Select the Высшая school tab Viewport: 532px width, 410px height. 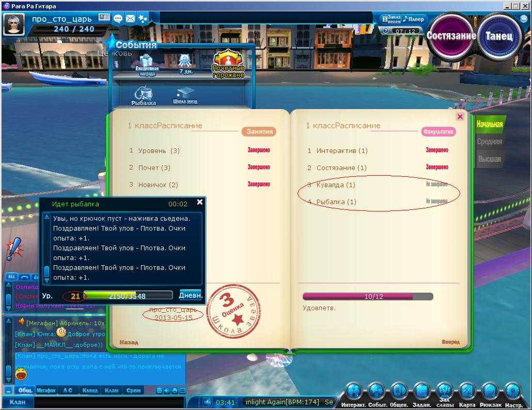489,159
